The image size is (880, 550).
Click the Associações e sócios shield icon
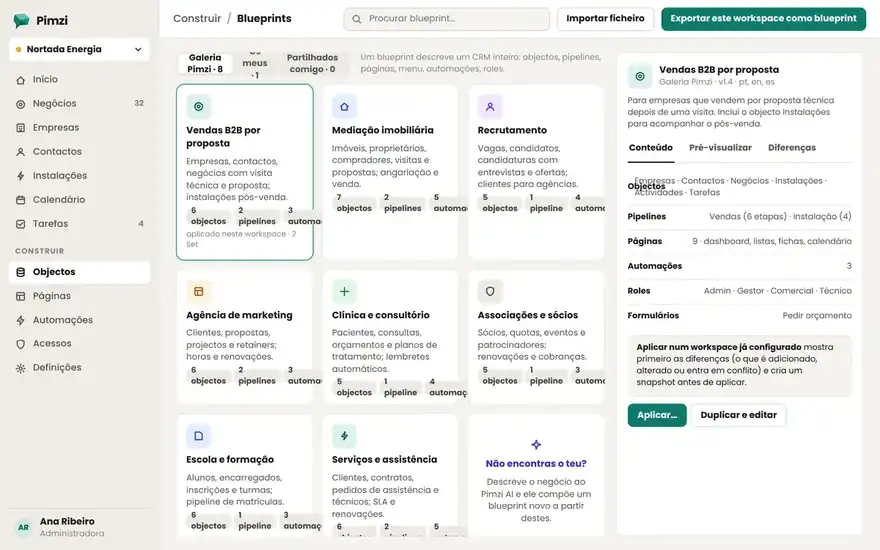click(x=490, y=291)
